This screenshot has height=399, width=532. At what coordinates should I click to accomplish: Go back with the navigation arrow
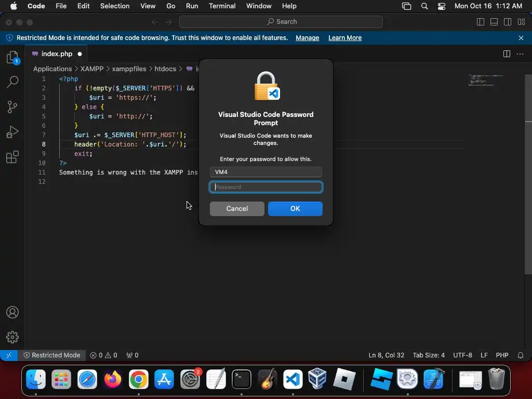(x=155, y=22)
